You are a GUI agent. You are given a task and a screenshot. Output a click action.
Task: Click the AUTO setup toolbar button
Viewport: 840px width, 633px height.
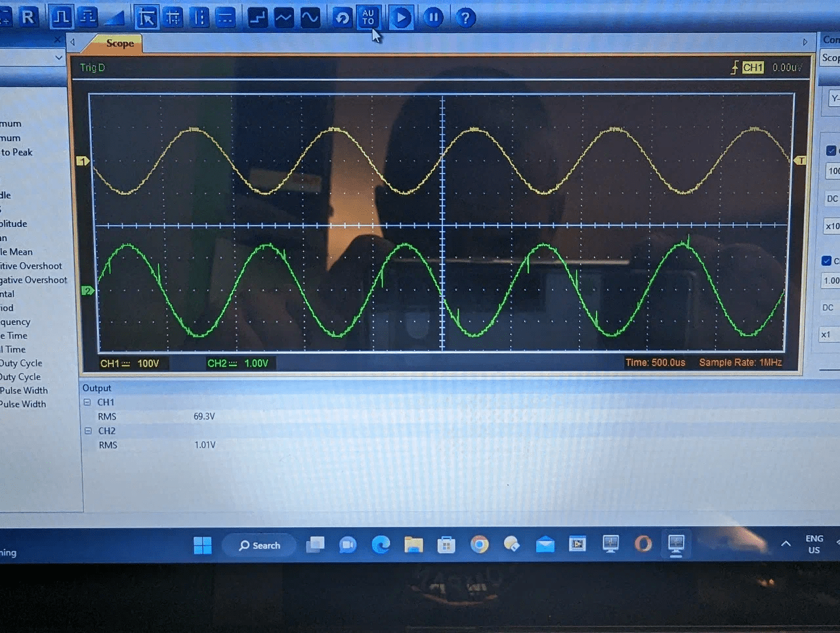(x=368, y=17)
